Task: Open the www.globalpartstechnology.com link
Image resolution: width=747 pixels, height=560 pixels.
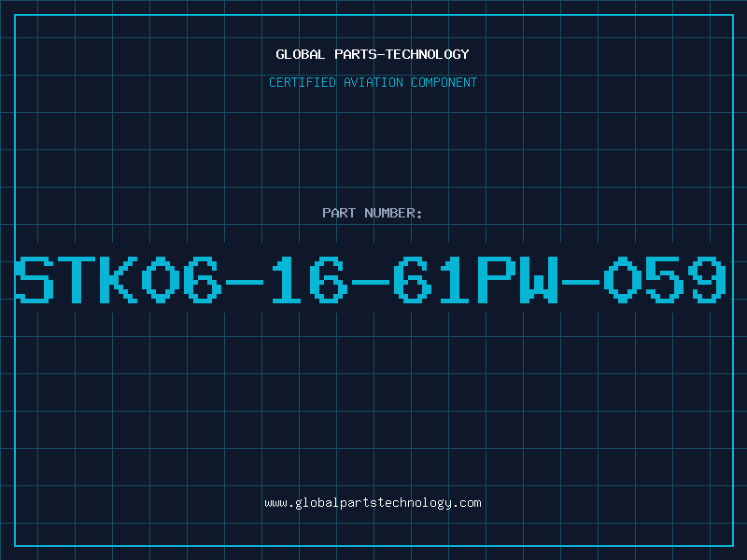Action: pyautogui.click(x=373, y=503)
